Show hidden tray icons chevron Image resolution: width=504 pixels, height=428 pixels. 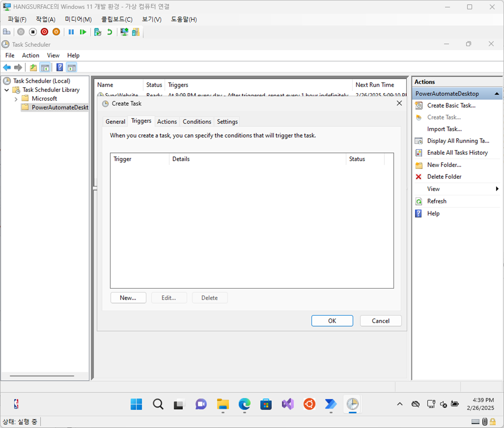(x=400, y=404)
